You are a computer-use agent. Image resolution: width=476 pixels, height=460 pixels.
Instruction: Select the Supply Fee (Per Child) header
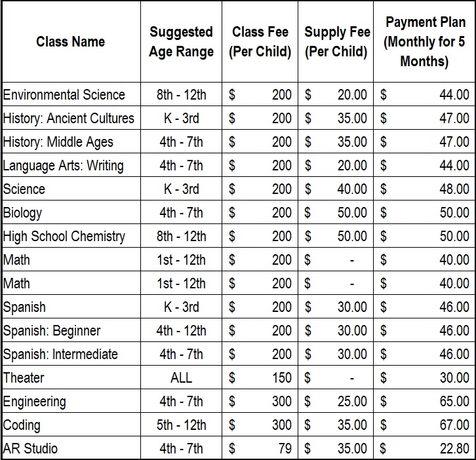336,42
